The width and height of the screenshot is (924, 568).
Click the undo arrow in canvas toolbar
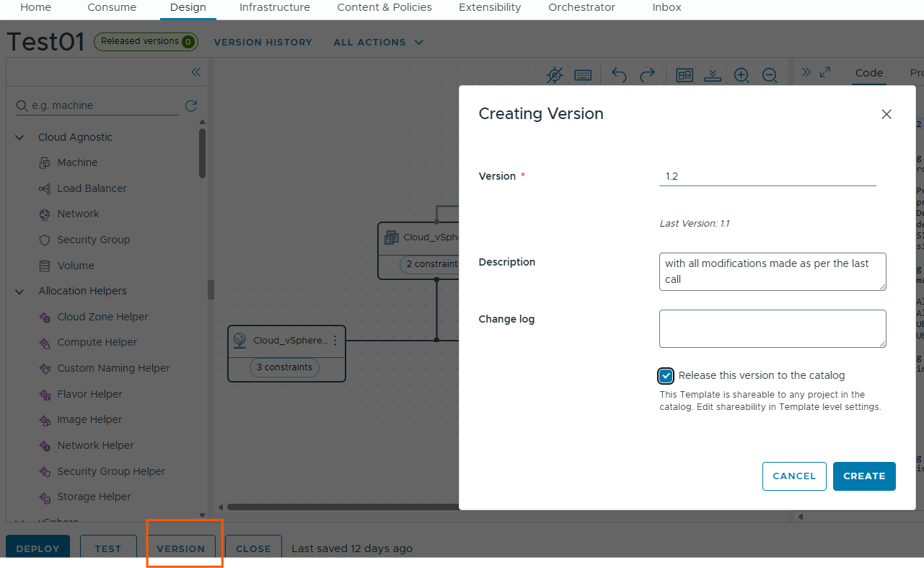coord(619,74)
